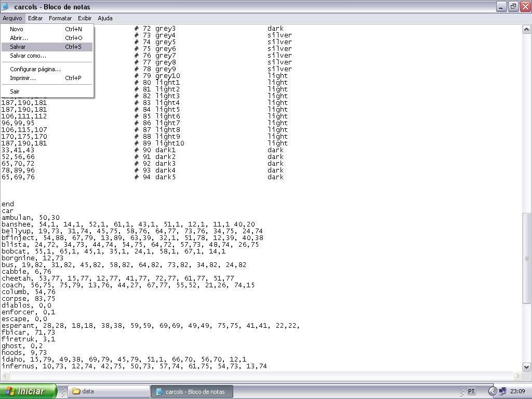Image resolution: width=532 pixels, height=399 pixels.
Task: Expand hidden tray icons arrow
Action: [x=493, y=391]
